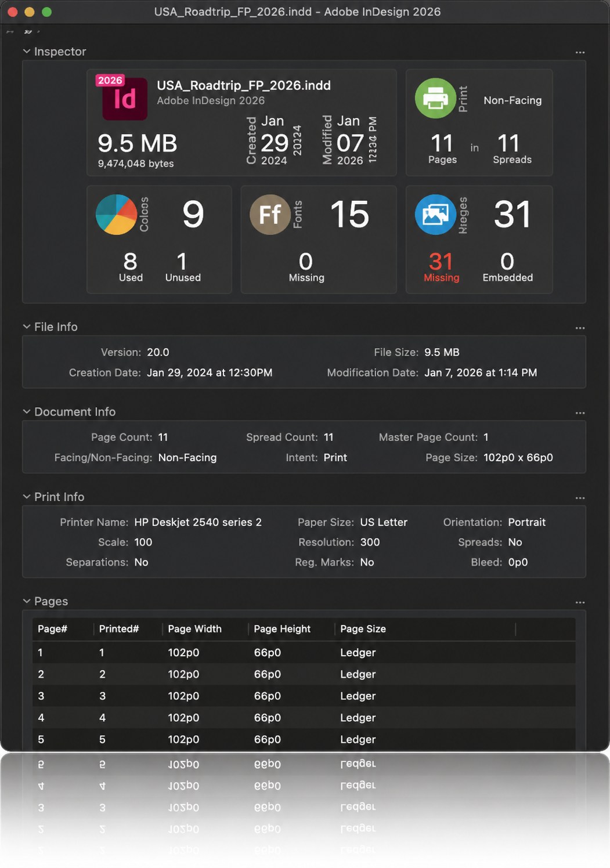Viewport: 610px width, 868px height.
Task: Click the file name USA_Roadtrip_FP_2026.indd in Inspector
Action: (x=244, y=85)
